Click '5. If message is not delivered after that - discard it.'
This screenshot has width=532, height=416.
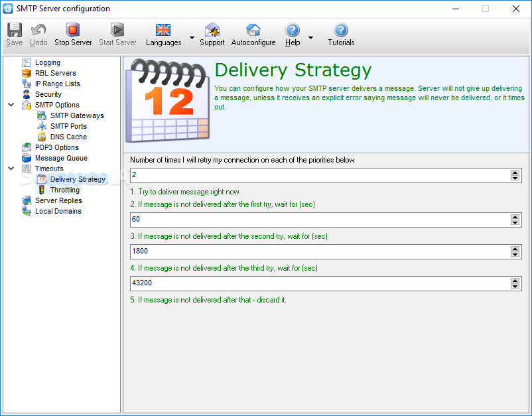(x=208, y=300)
